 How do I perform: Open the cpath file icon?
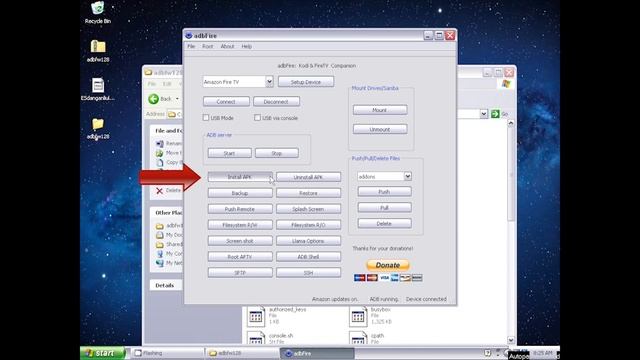pos(358,339)
